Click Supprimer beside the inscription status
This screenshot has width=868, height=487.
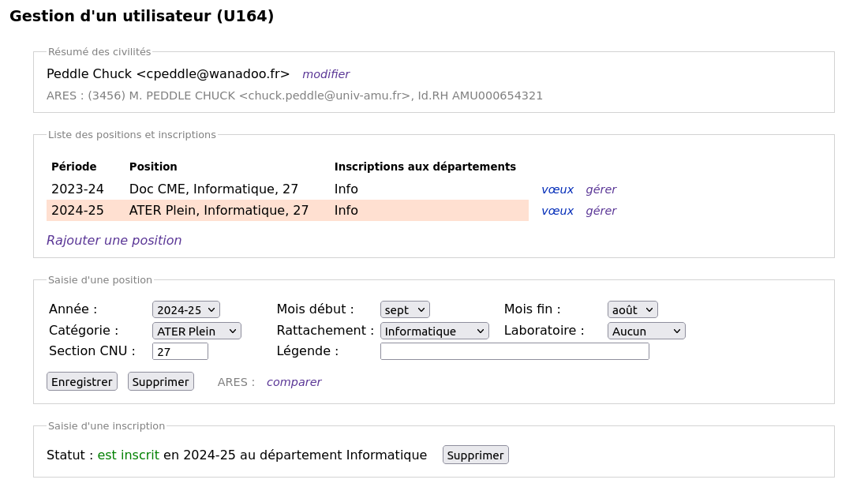[476, 455]
